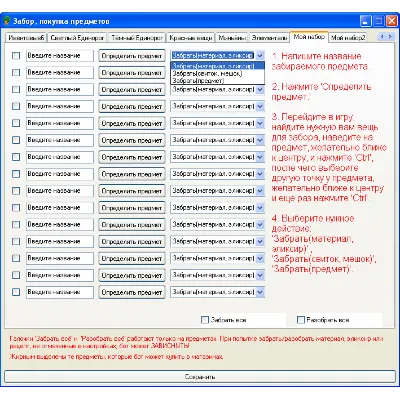
Task: Collapse the open action dropdown in the top row
Action: pos(260,56)
